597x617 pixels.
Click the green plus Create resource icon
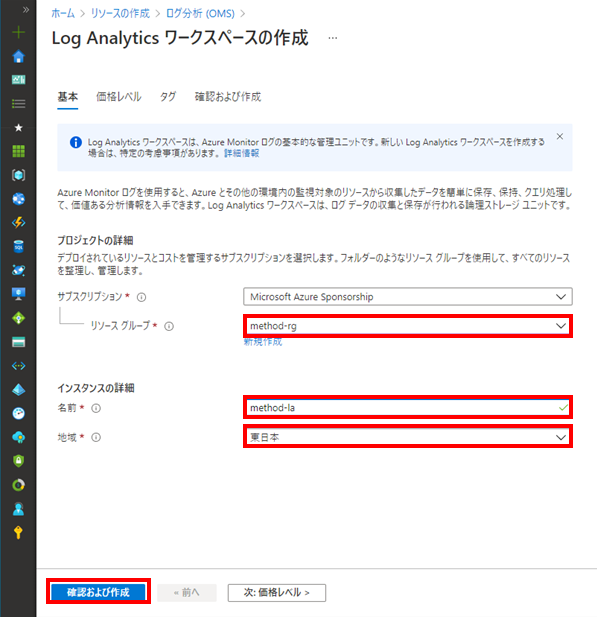pyautogui.click(x=18, y=32)
